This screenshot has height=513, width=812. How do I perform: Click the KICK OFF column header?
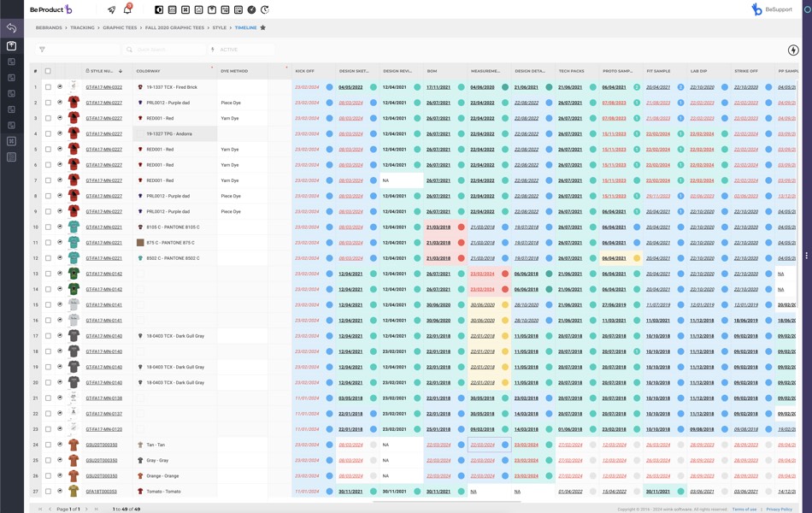[304, 71]
